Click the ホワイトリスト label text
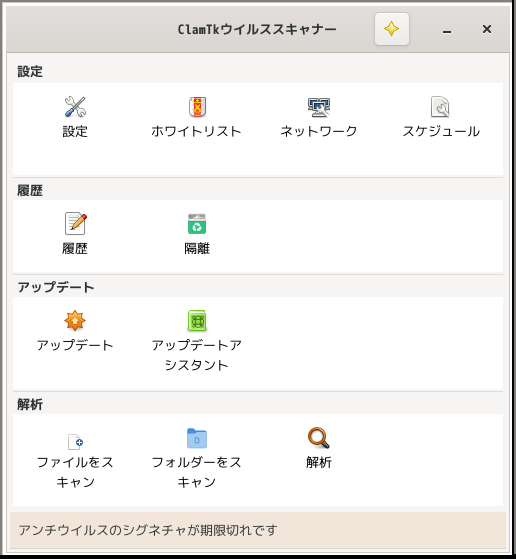516x559 pixels. 196,131
